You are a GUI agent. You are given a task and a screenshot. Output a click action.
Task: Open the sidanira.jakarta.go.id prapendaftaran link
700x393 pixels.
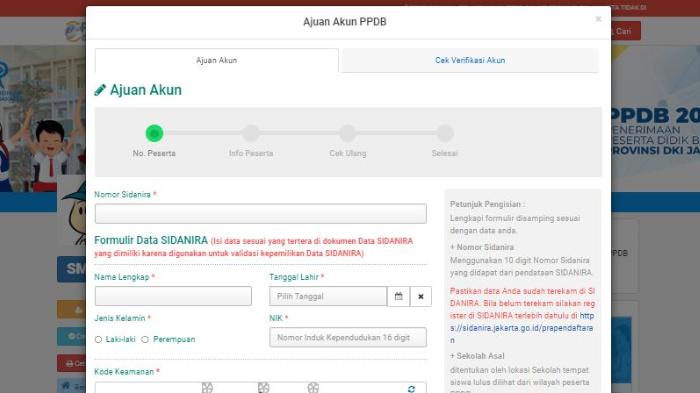tap(522, 328)
